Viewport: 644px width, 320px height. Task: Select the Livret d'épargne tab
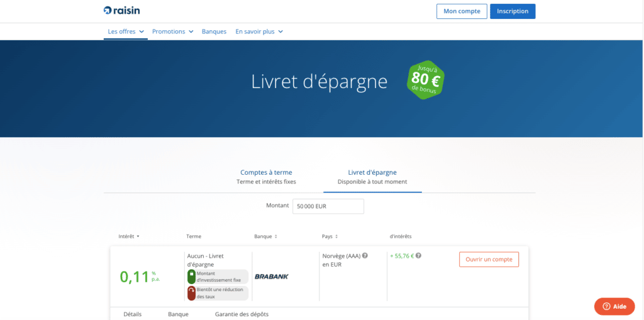[x=372, y=177]
